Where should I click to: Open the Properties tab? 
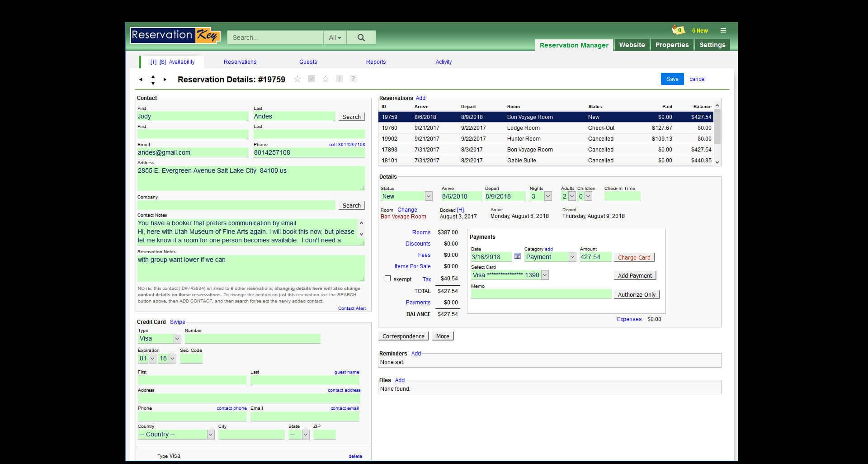point(672,45)
